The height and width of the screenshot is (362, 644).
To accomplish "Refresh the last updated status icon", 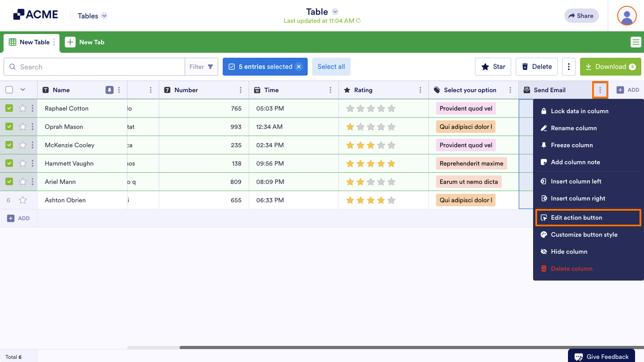I will tap(358, 21).
